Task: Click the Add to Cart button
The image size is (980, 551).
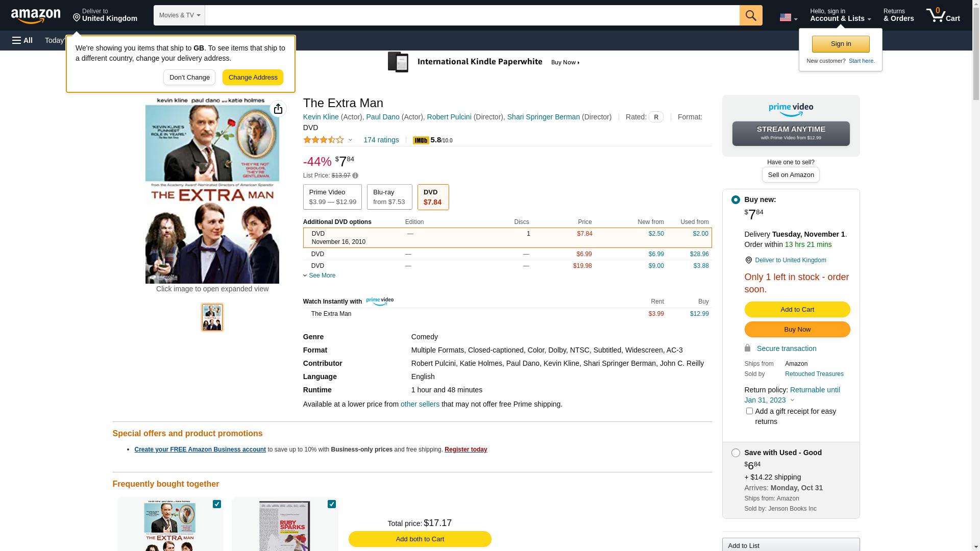Action: coord(797,310)
